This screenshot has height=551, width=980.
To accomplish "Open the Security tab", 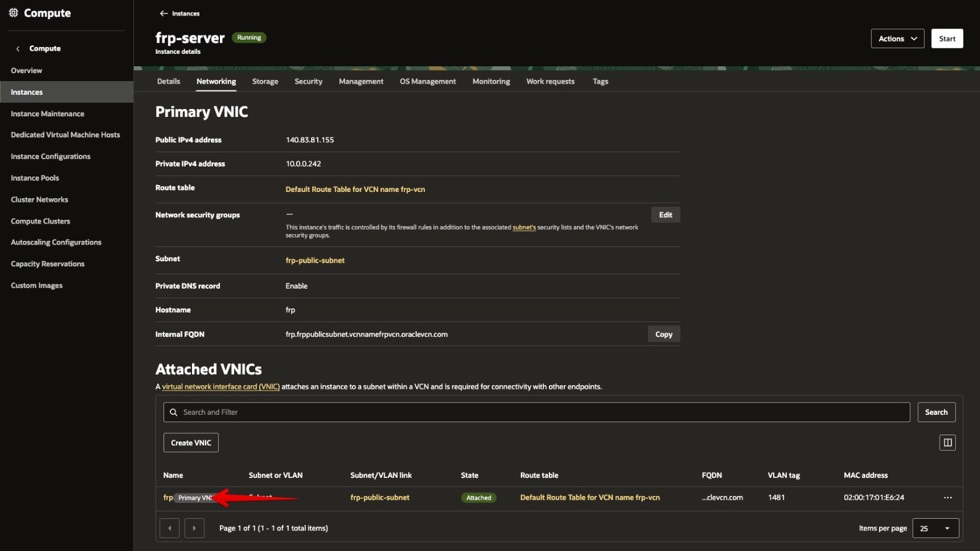I will (308, 81).
